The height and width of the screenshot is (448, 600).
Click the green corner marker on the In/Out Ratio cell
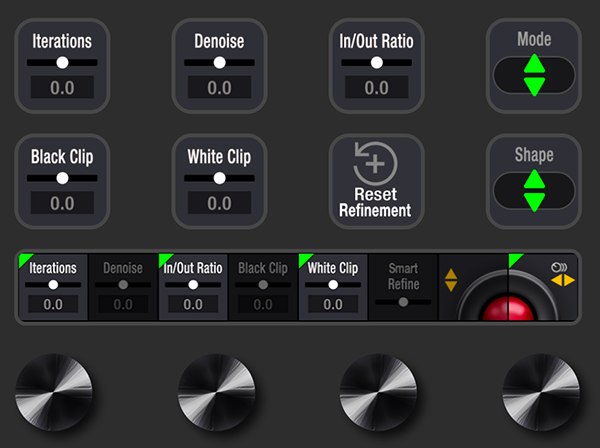(x=164, y=259)
